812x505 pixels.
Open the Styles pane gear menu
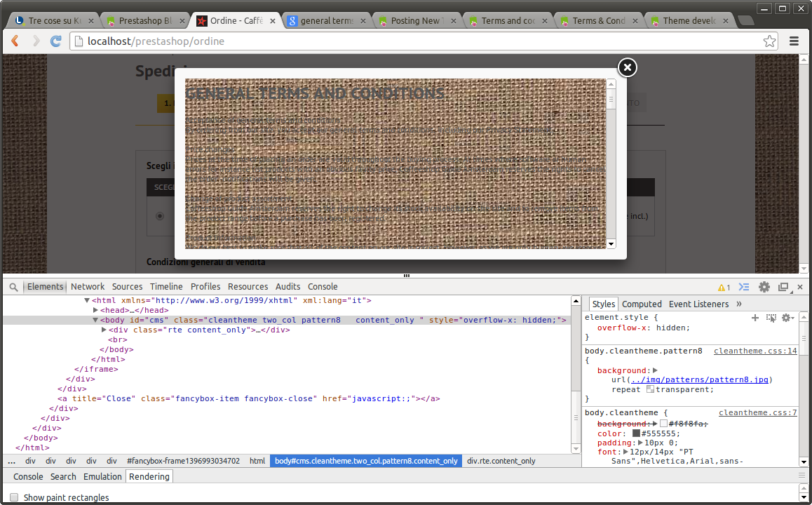coord(787,318)
